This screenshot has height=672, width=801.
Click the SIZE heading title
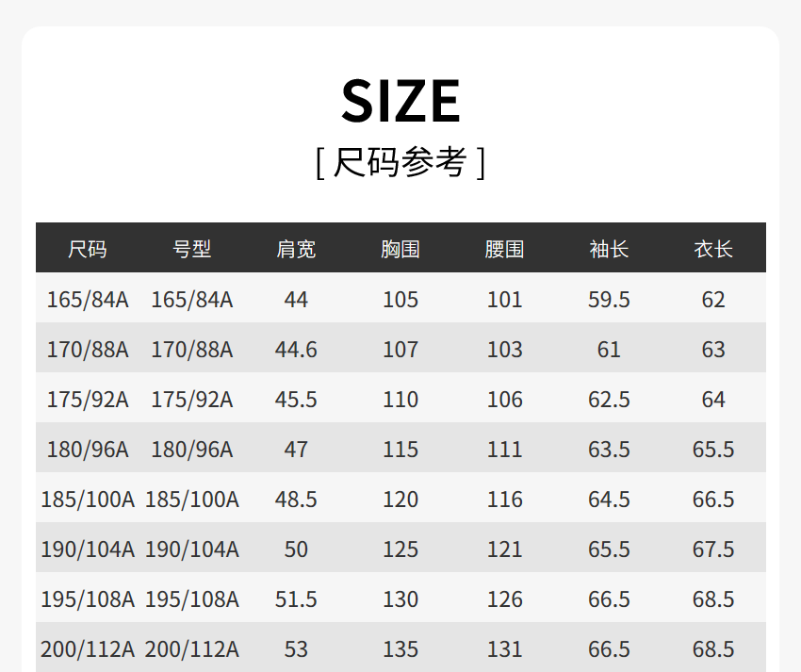(x=400, y=101)
